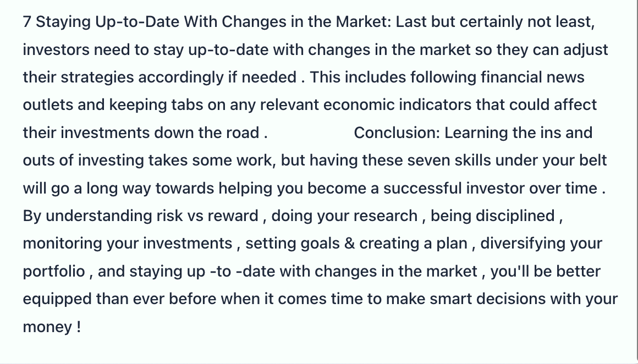The image size is (638, 364).
Task: Click the word "successful" before investor
Action: 422,188
